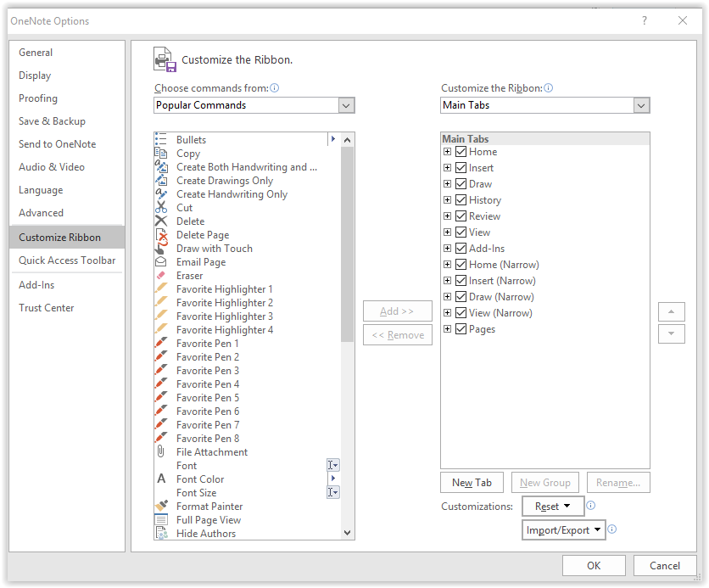
Task: Uncheck the Home tab checkbox
Action: click(461, 152)
